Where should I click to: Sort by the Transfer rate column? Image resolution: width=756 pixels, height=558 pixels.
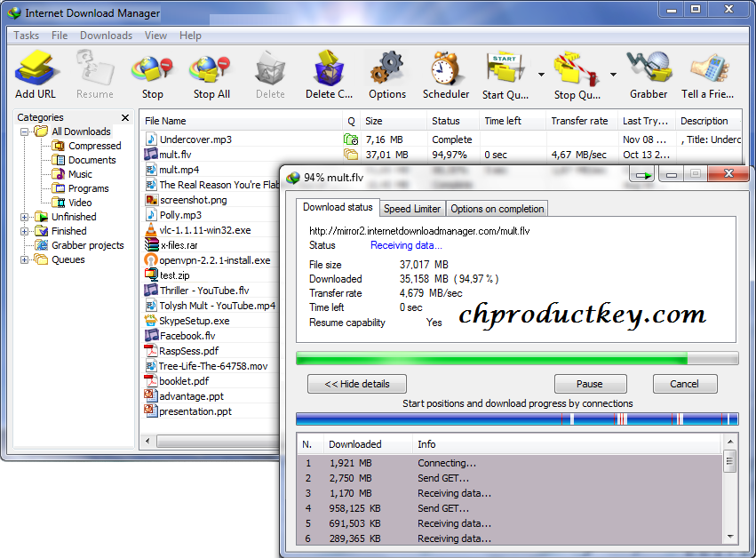pyautogui.click(x=582, y=121)
